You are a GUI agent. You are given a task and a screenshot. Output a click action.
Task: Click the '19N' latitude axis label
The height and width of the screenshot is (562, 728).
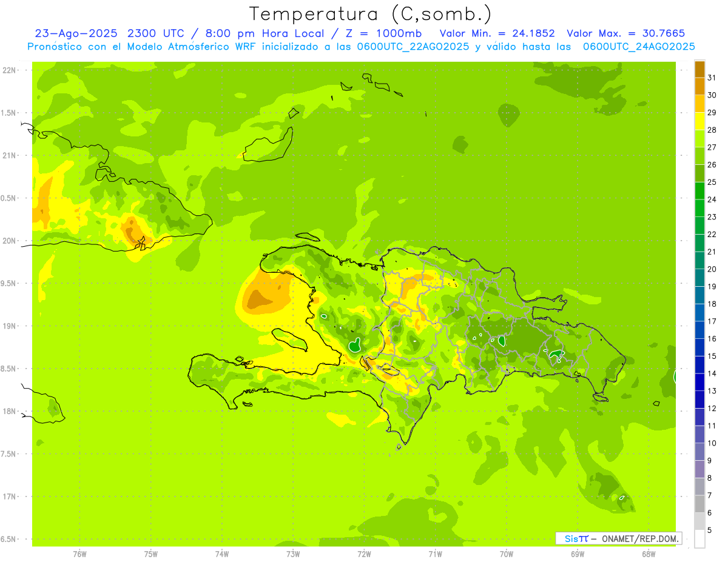click(x=9, y=326)
